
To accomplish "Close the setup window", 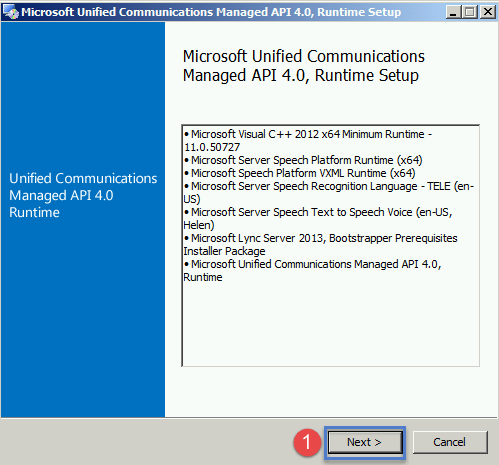I will point(488,12).
